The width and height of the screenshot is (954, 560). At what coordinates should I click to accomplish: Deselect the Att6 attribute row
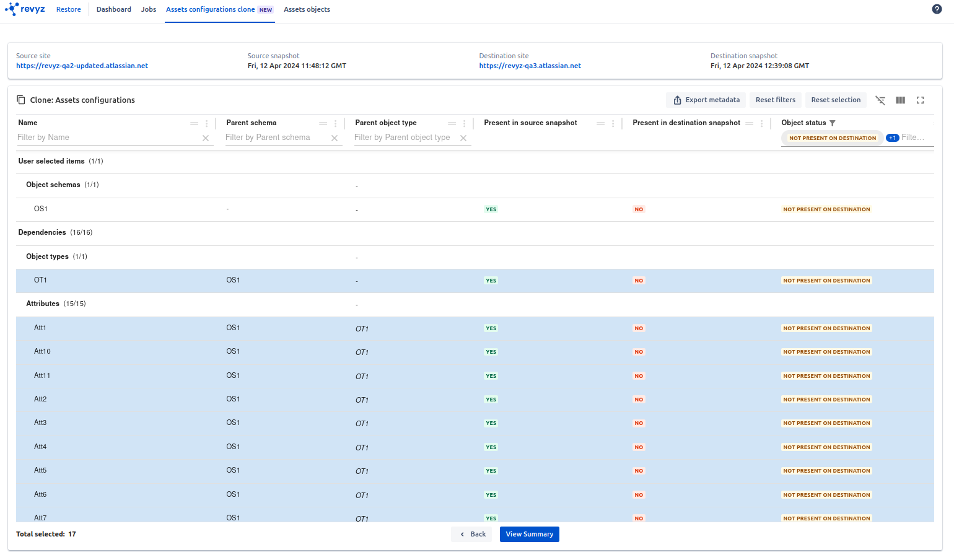click(475, 495)
